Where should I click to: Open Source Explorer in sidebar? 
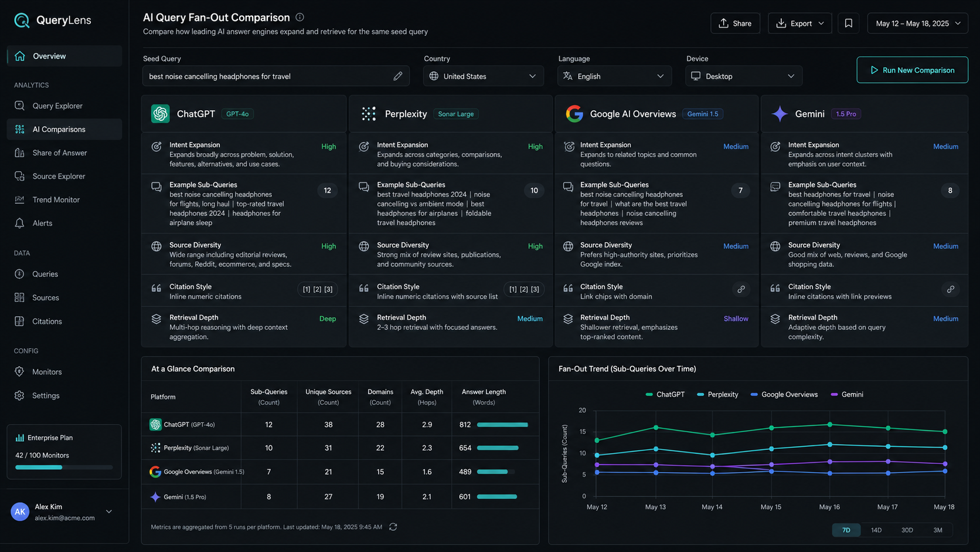click(x=64, y=176)
